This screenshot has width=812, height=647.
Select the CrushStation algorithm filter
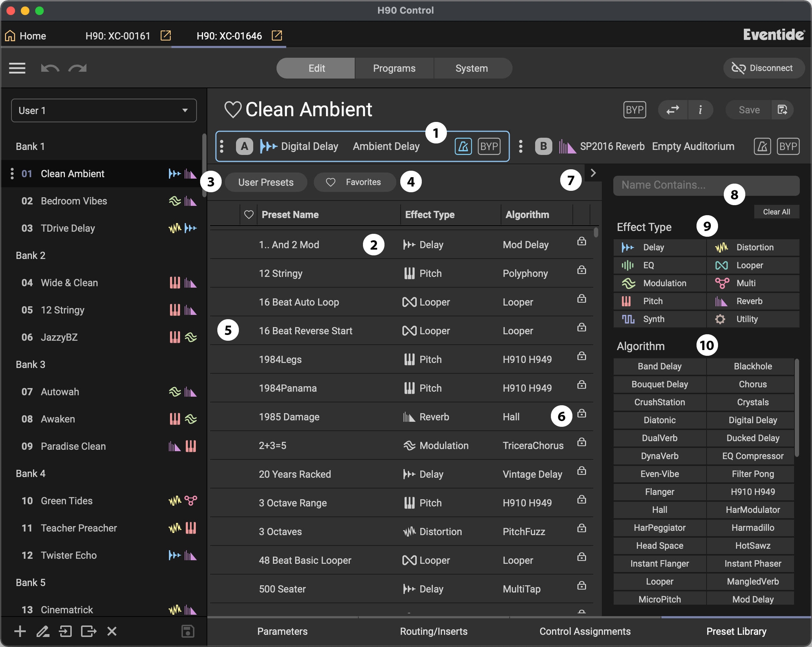(x=660, y=402)
